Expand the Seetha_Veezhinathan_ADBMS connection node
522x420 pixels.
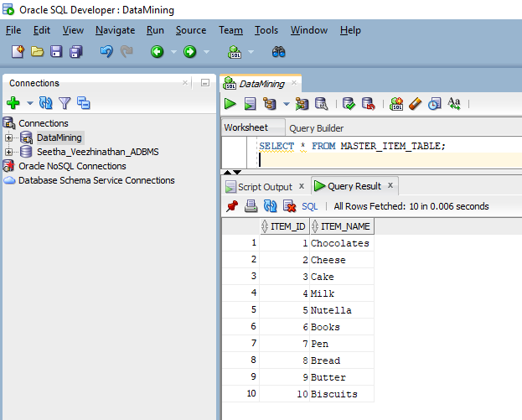click(9, 152)
